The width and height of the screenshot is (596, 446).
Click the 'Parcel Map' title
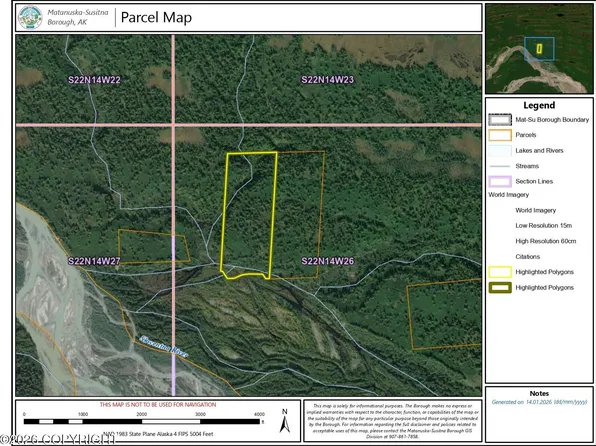click(x=156, y=17)
